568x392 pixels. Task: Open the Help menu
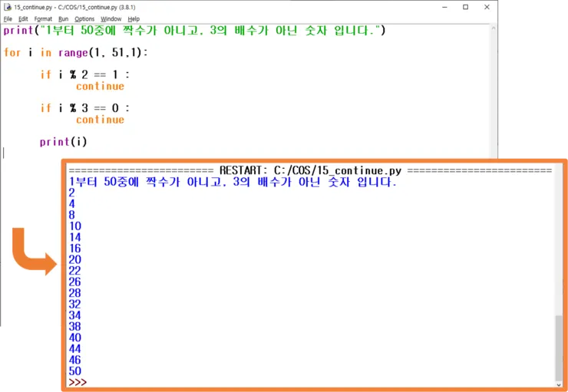tap(134, 19)
